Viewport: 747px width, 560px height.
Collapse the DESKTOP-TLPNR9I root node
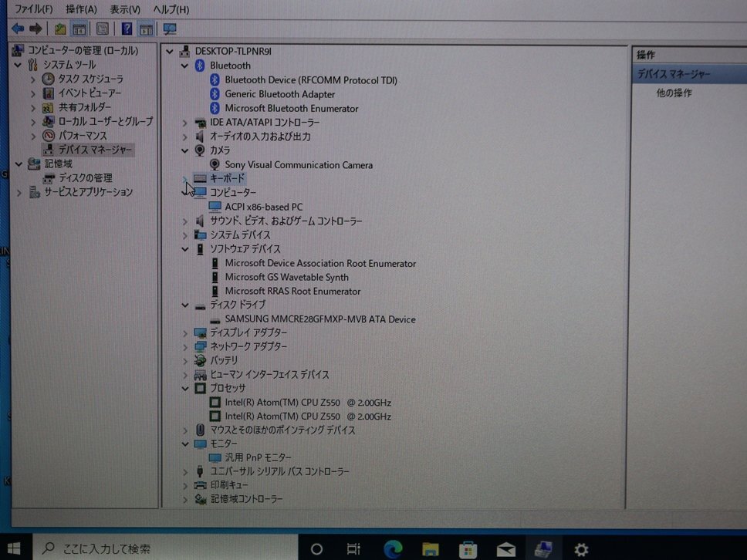170,51
